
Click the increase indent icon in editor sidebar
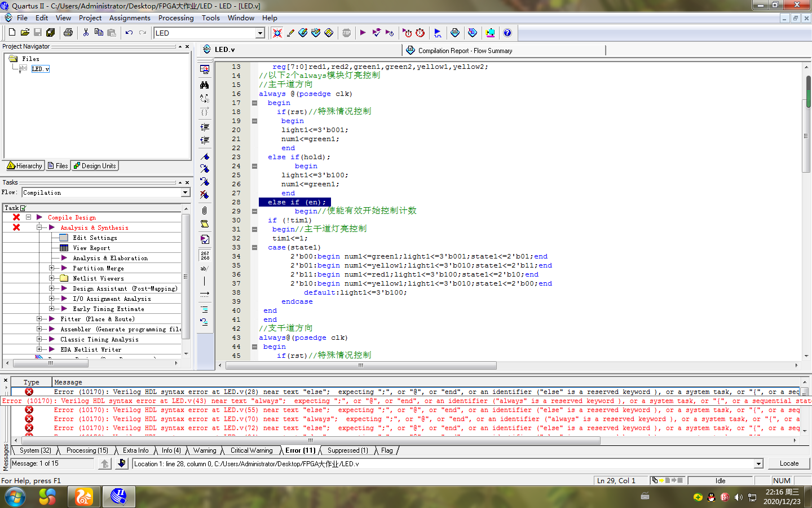click(205, 127)
